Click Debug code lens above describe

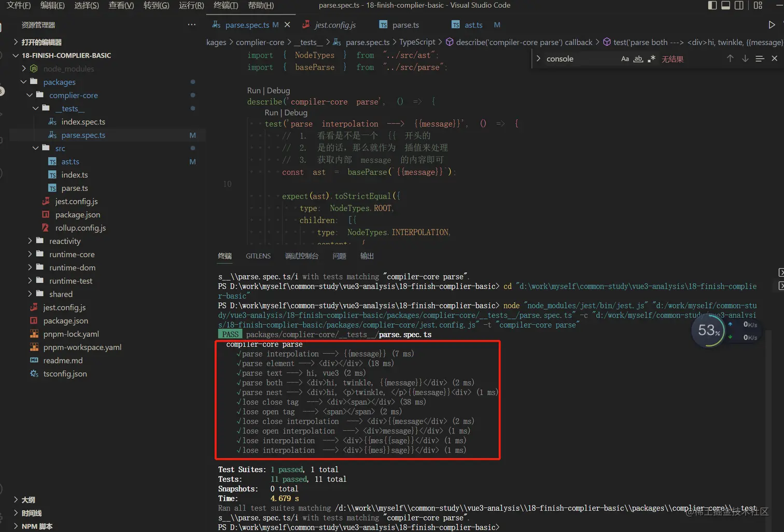click(278, 91)
